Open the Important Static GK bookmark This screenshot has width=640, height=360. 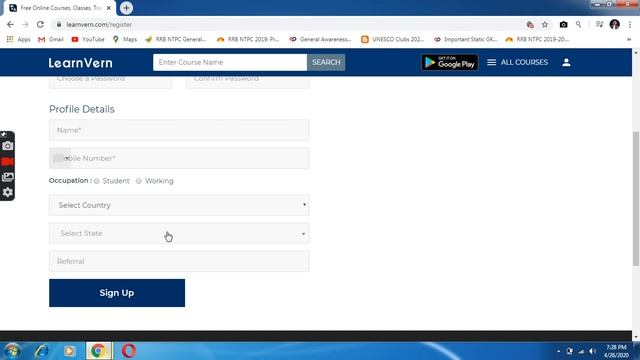[x=465, y=39]
